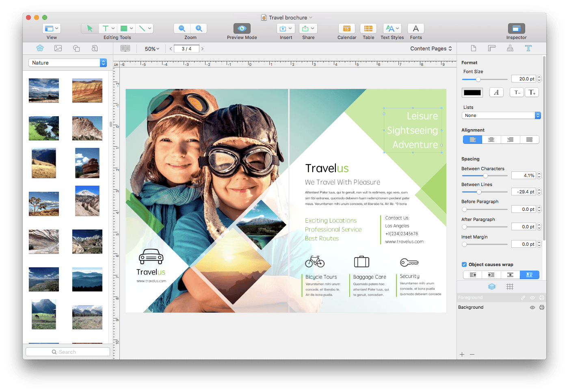Select the image browser icon in sidebar
Image resolution: width=569 pixels, height=392 pixels.
58,48
